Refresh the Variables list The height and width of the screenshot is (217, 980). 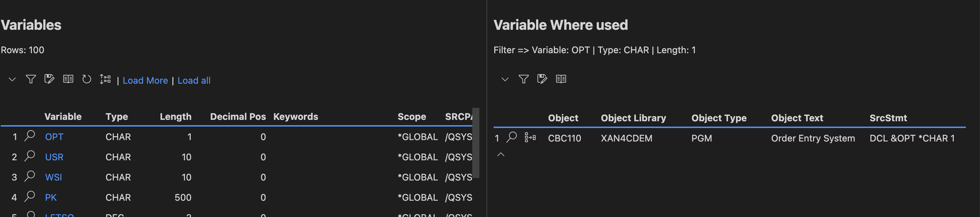[x=87, y=79]
